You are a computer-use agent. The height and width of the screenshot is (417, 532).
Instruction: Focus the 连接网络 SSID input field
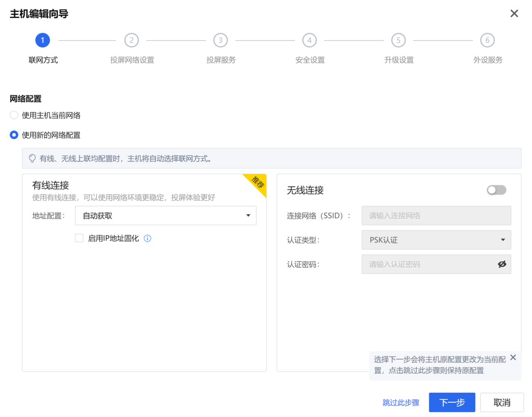(x=436, y=215)
